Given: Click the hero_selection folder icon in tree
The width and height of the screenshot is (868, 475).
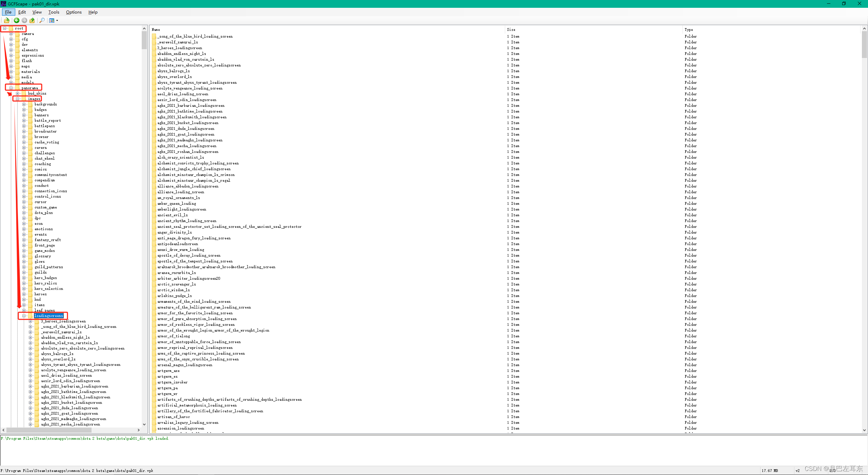Looking at the screenshot, I should (x=30, y=289).
